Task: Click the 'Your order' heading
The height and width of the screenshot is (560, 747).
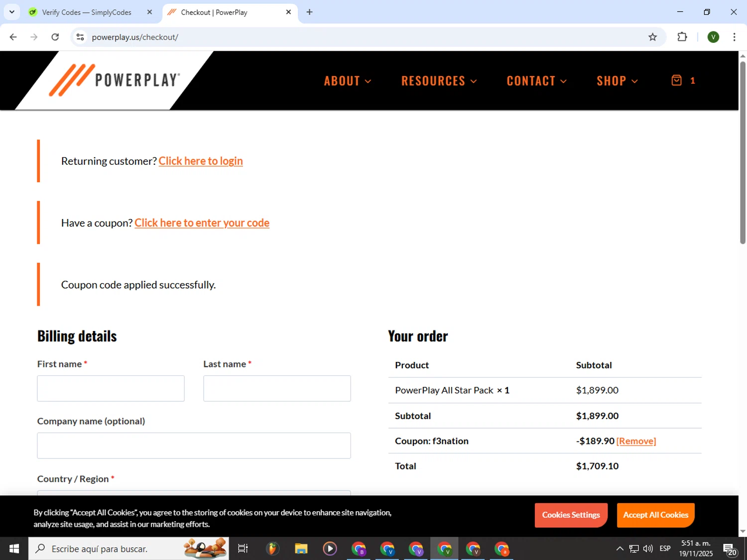Action: click(418, 336)
